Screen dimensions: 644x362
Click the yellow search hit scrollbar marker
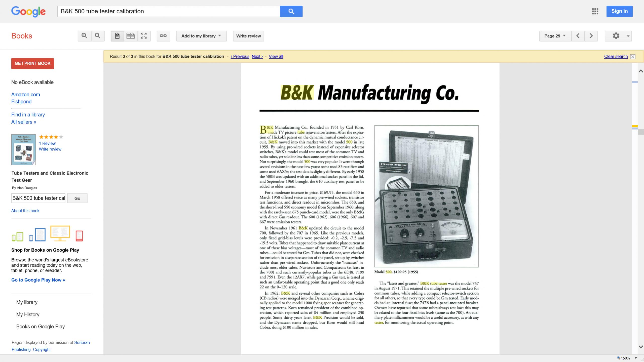[x=635, y=126]
